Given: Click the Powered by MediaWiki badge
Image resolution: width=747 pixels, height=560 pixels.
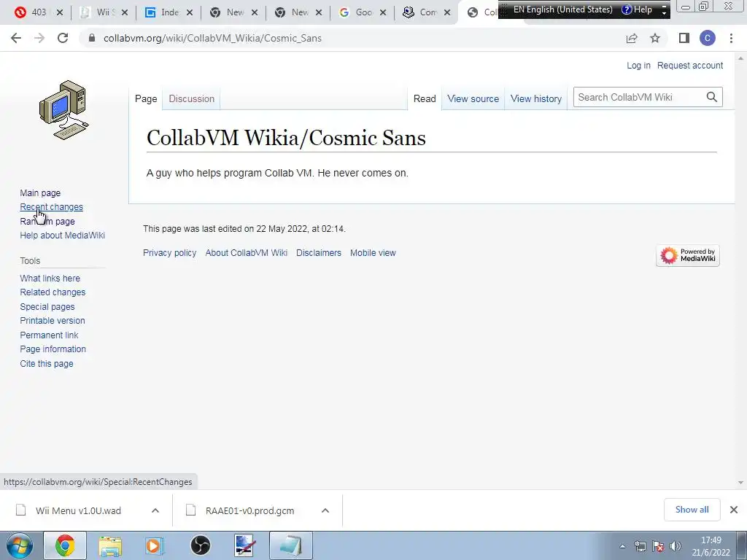Looking at the screenshot, I should pos(688,256).
